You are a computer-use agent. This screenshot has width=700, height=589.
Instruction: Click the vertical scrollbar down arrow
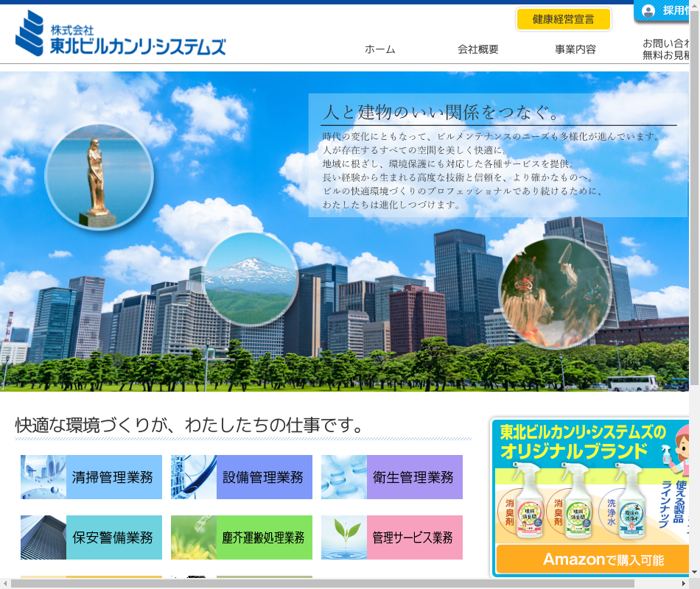click(694, 571)
